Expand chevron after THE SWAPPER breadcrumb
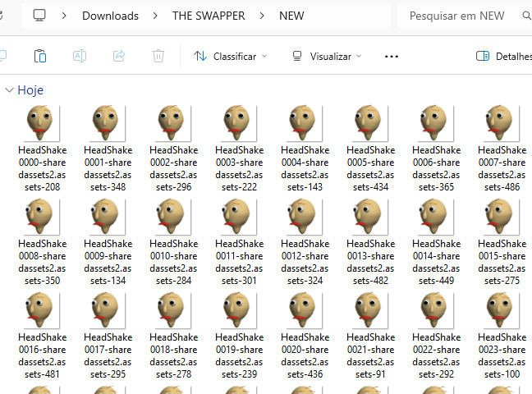 (262, 16)
